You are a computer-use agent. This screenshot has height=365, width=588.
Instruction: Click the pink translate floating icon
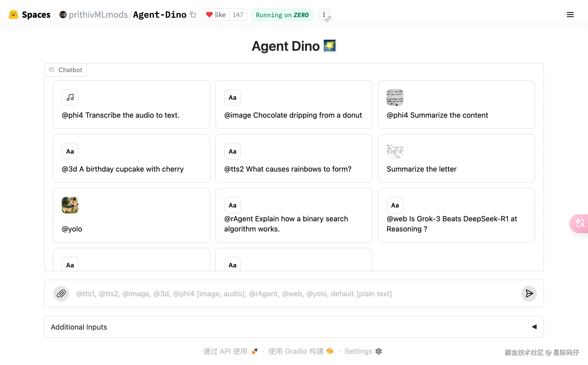tap(580, 223)
